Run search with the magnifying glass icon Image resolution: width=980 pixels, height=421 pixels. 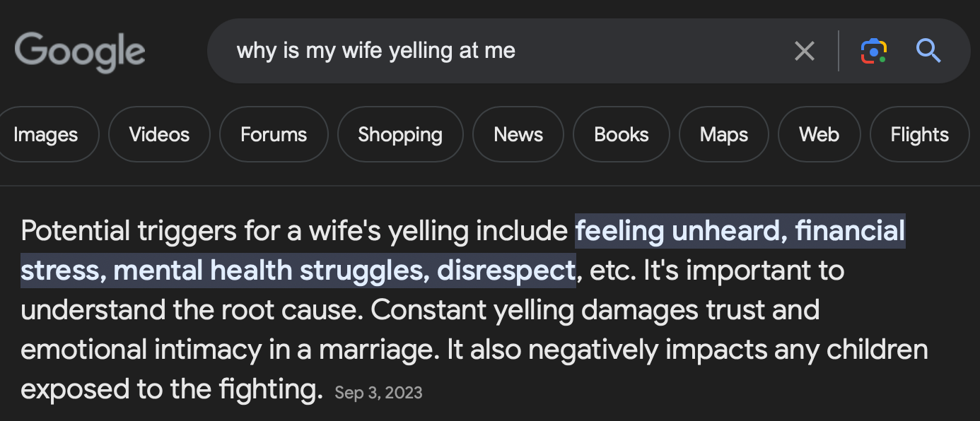click(928, 51)
